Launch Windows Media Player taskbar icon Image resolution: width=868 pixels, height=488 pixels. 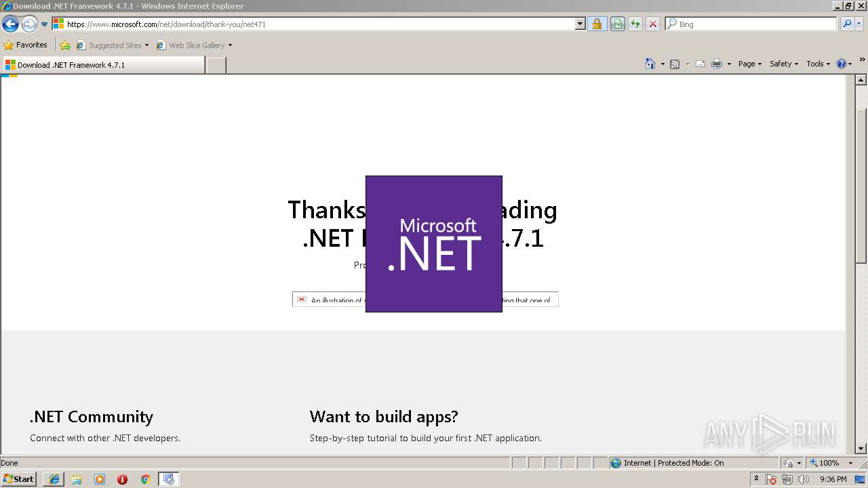point(100,479)
